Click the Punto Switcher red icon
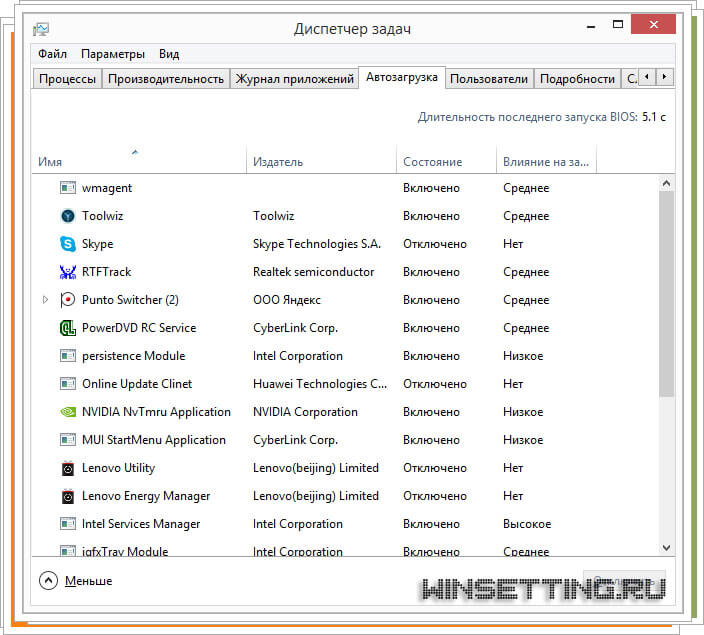The width and height of the screenshot is (704, 635). tap(68, 300)
